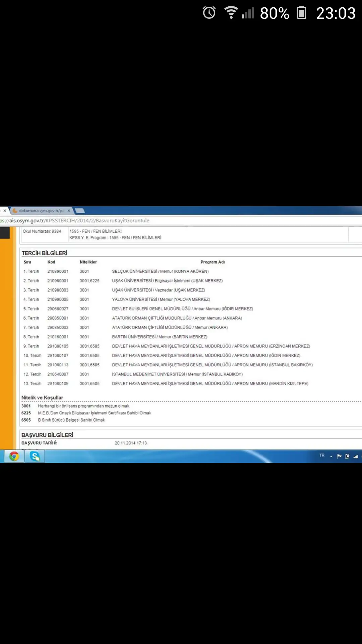This screenshot has width=362, height=644.
Task: Click the Nitelik ve Koşullar heading
Action: [x=42, y=398]
